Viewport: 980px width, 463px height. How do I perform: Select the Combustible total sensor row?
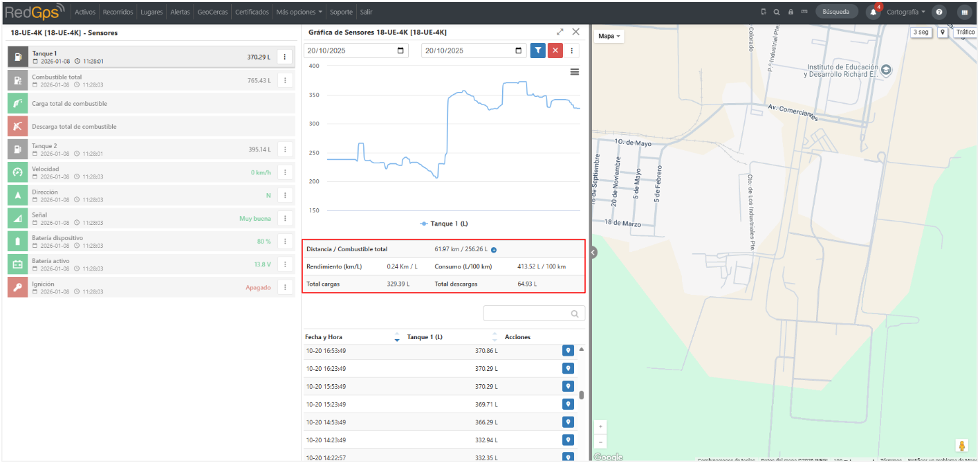[x=151, y=80]
